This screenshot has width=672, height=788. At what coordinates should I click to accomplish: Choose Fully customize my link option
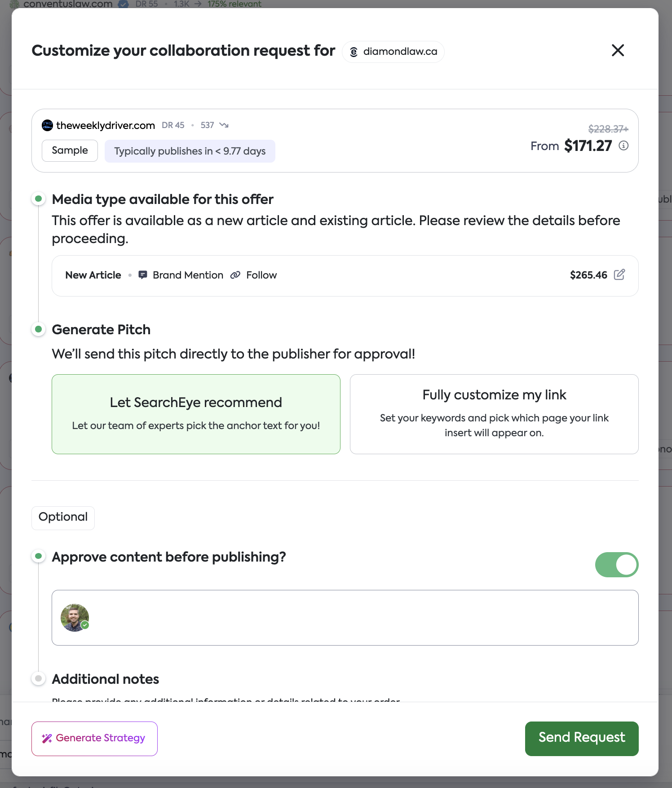494,414
